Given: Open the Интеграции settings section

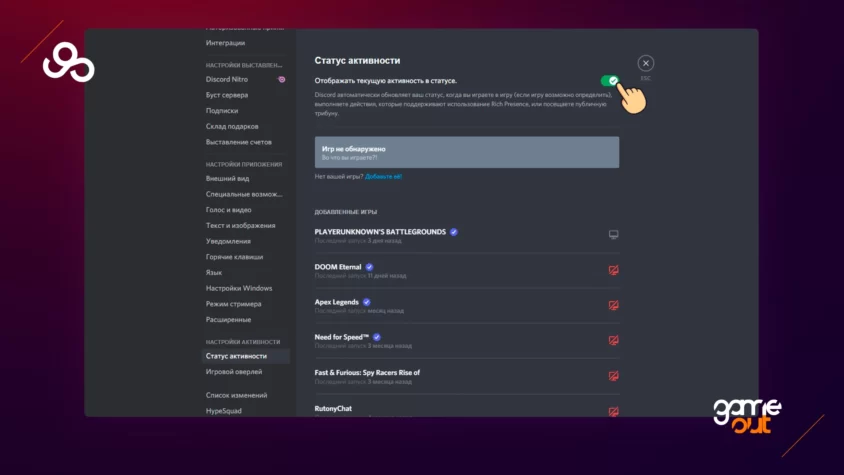Looking at the screenshot, I should (x=225, y=43).
